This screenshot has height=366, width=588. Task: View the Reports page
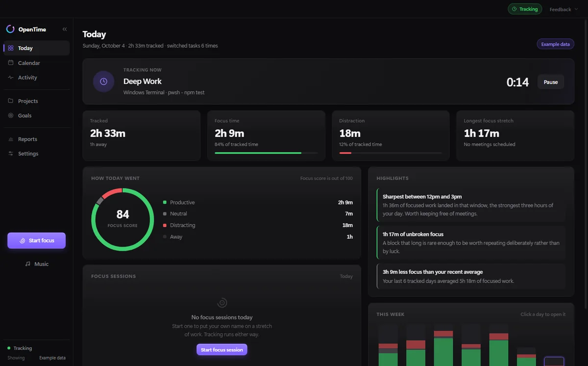pos(37,139)
